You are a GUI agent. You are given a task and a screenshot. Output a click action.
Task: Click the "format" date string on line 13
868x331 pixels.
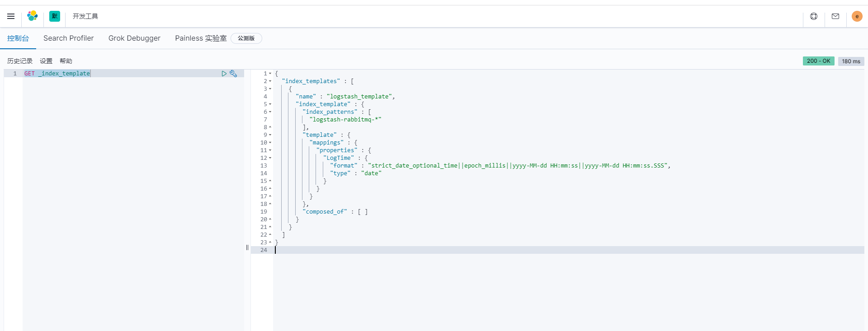pos(518,166)
